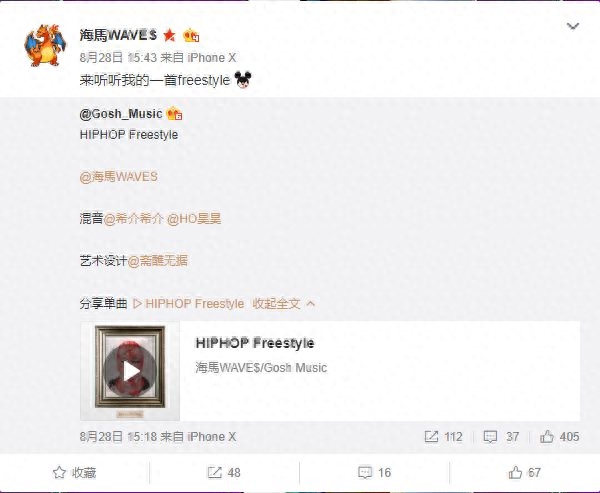
Task: Open the @斋醮无据 mention link
Action: tap(157, 261)
